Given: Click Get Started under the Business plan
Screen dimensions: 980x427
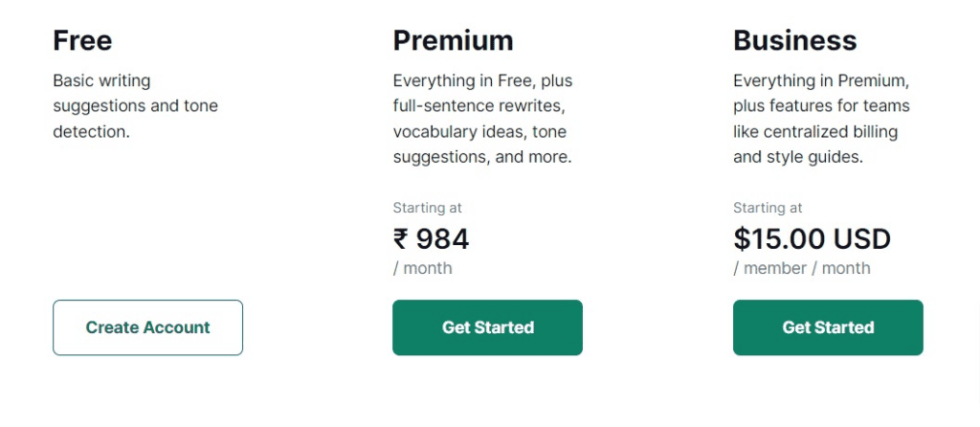Looking at the screenshot, I should coord(828,327).
